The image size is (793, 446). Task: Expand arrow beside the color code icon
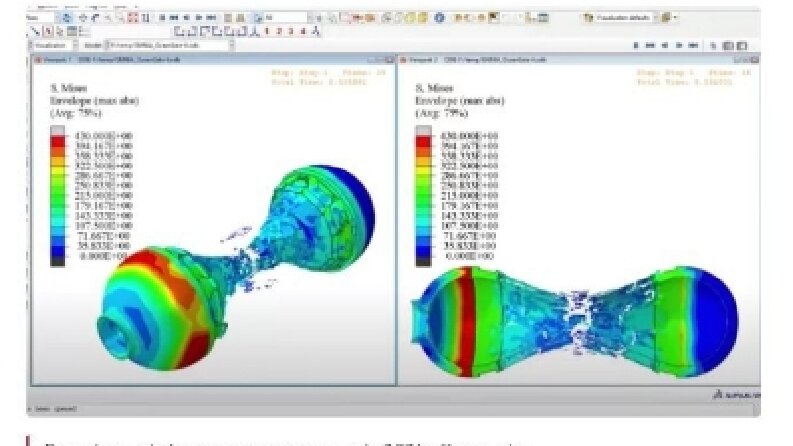(675, 18)
